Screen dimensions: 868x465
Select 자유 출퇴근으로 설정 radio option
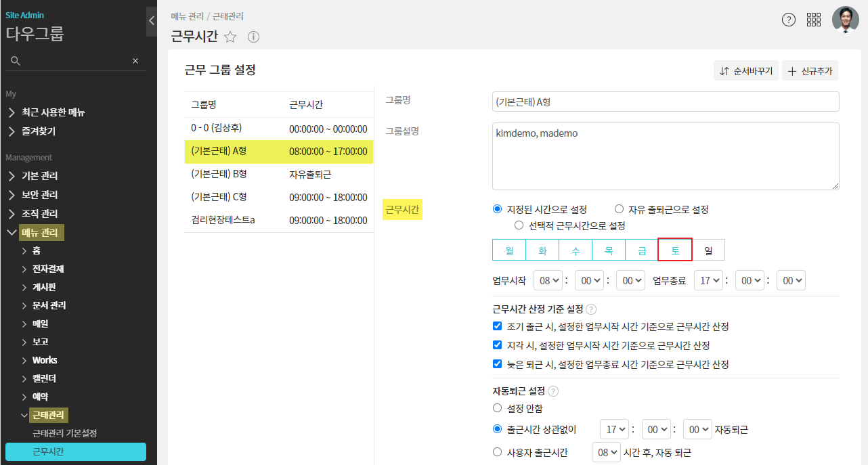tap(619, 209)
